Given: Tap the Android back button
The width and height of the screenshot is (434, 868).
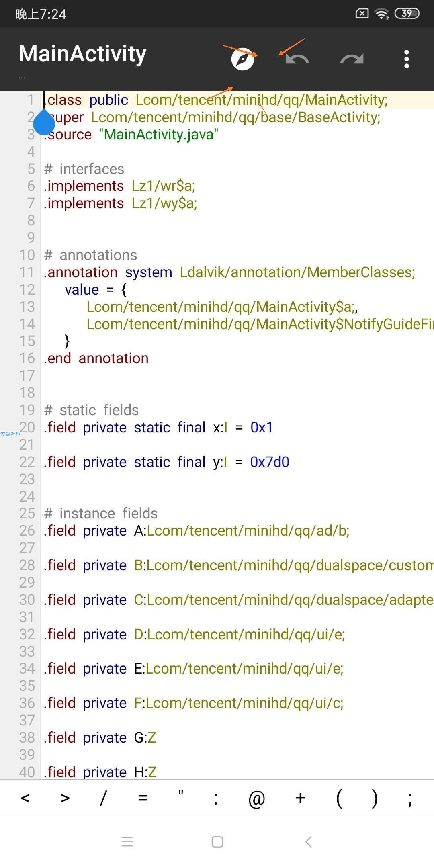Looking at the screenshot, I should tap(308, 841).
